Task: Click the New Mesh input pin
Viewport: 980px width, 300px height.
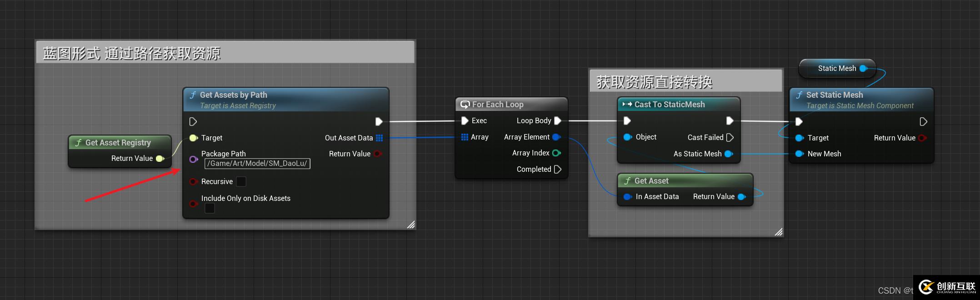Action: coord(800,154)
